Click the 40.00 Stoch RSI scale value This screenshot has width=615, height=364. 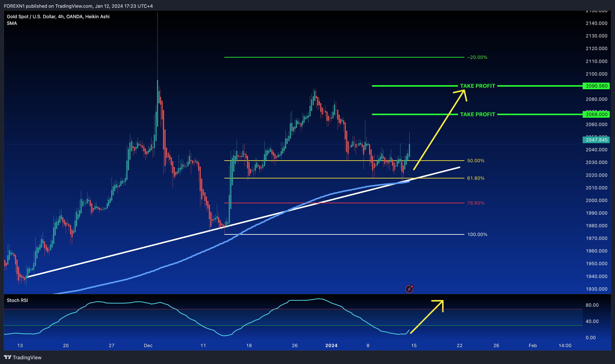point(592,321)
